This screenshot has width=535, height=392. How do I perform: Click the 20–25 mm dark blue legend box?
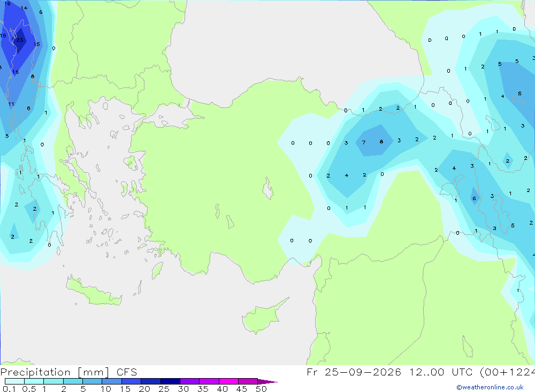[150, 381]
